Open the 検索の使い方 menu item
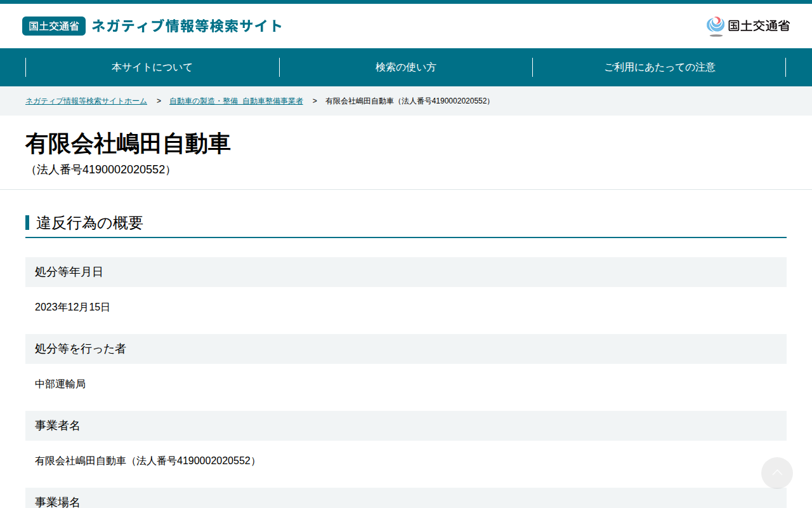 [x=406, y=67]
